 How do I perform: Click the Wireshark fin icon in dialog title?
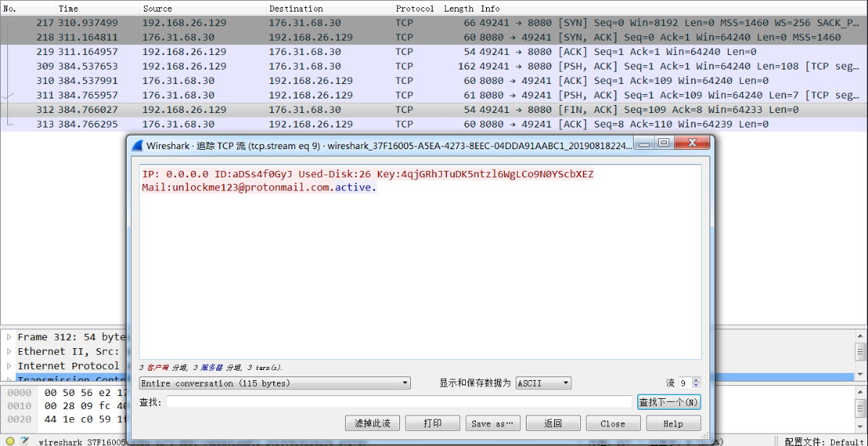[x=137, y=145]
